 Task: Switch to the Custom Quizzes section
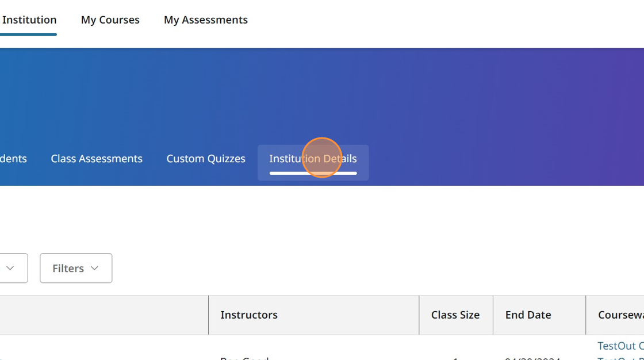(x=206, y=158)
